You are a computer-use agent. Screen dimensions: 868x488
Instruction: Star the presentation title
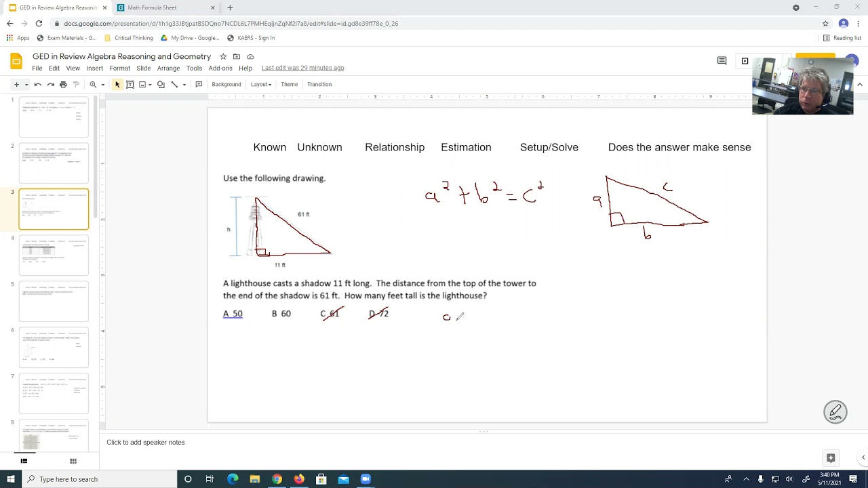point(223,56)
